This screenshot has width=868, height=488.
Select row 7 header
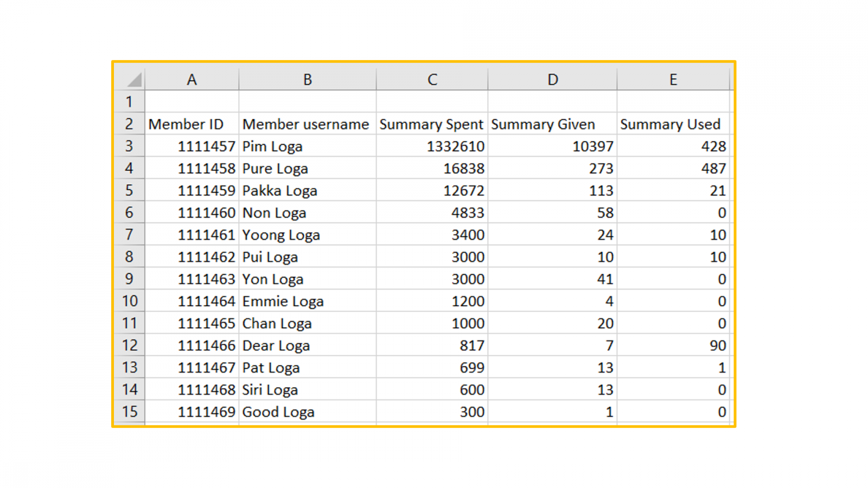[129, 234]
